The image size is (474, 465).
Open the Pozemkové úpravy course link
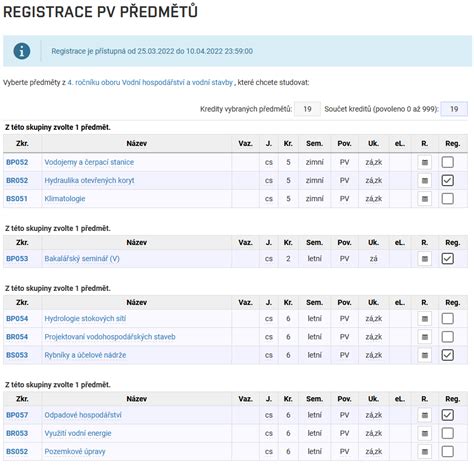pyautogui.click(x=75, y=451)
